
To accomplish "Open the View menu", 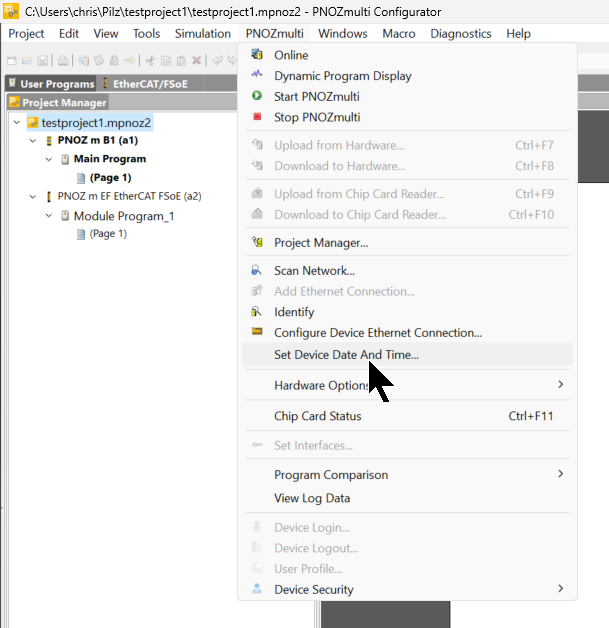I will 106,34.
